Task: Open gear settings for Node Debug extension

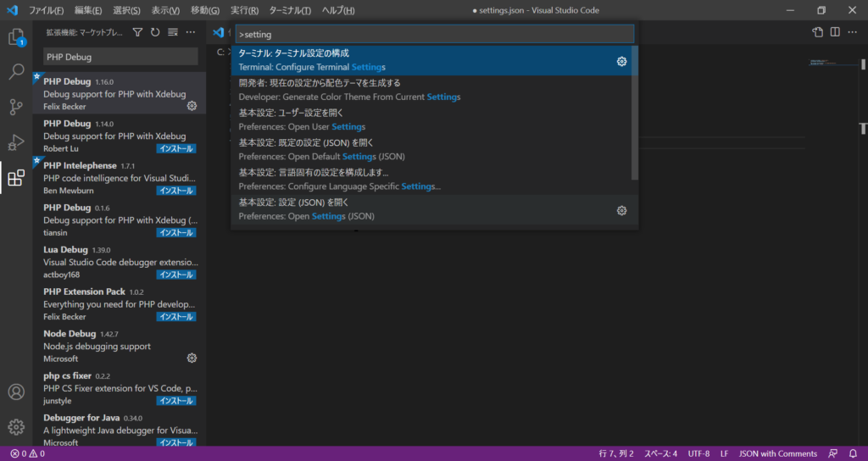Action: pos(192,358)
